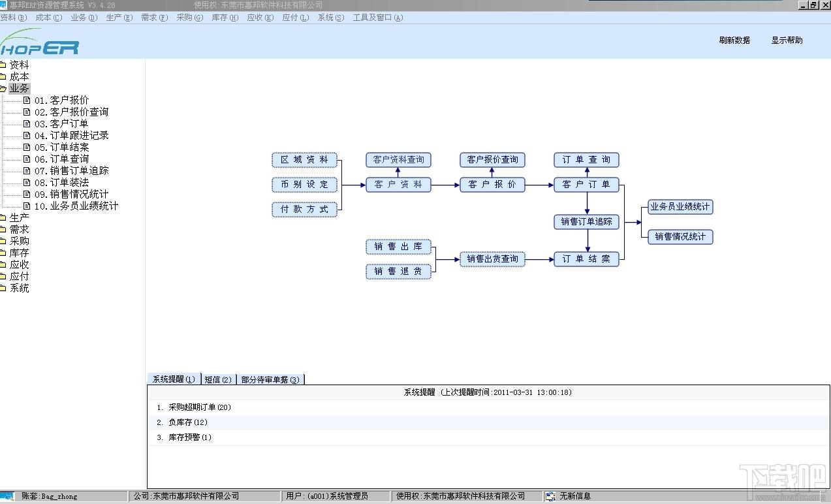Click document icon beside 09.销售情况统计

tap(27, 195)
